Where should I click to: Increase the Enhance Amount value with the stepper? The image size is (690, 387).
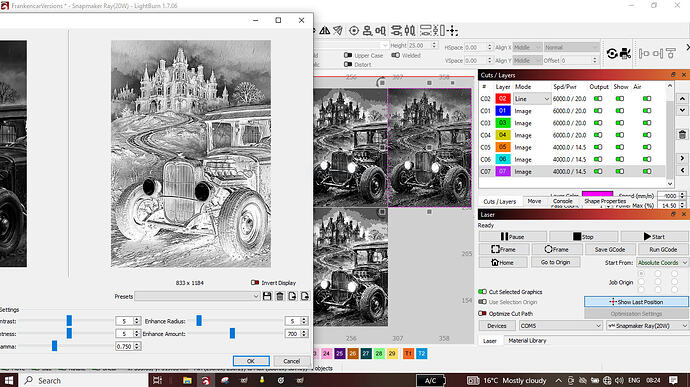pos(304,332)
